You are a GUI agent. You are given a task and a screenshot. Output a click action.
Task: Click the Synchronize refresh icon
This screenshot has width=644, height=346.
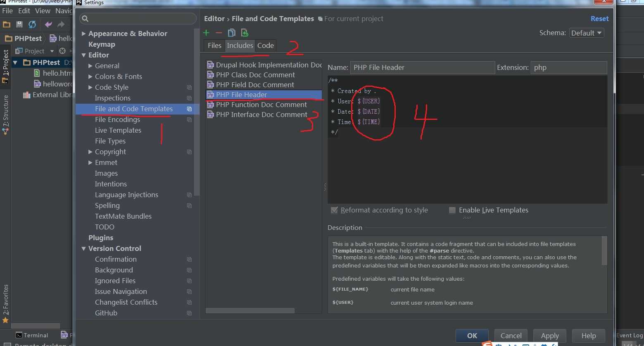(32, 24)
